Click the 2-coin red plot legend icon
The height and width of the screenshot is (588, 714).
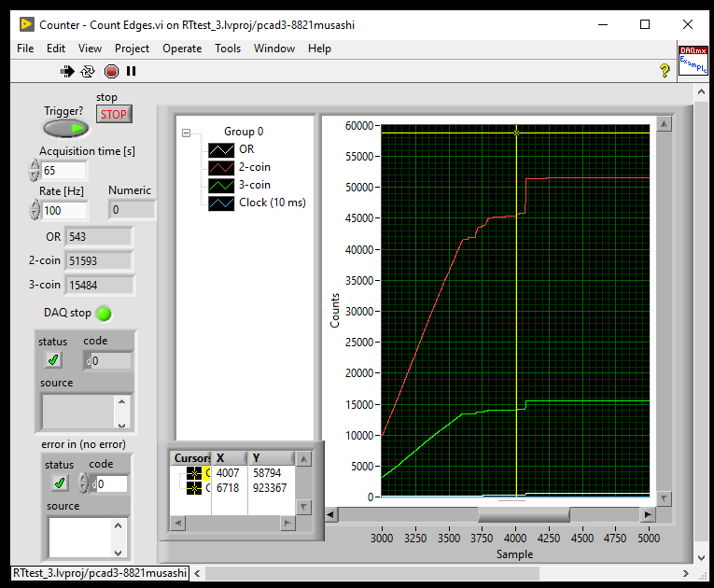point(221,167)
